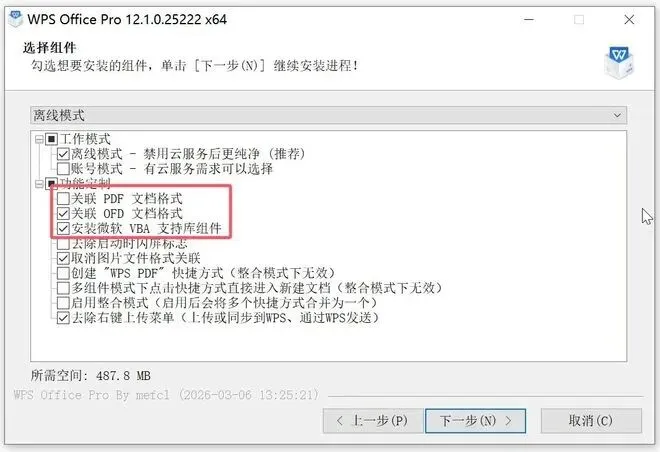Uncheck 取消图片文件格式关联
The image size is (660, 452).
coord(63,258)
